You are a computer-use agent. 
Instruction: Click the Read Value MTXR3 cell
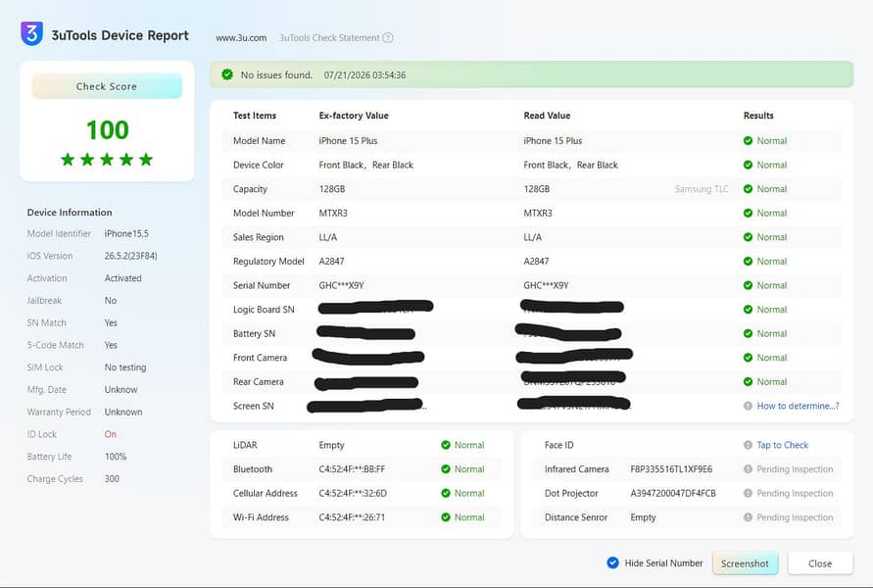538,214
